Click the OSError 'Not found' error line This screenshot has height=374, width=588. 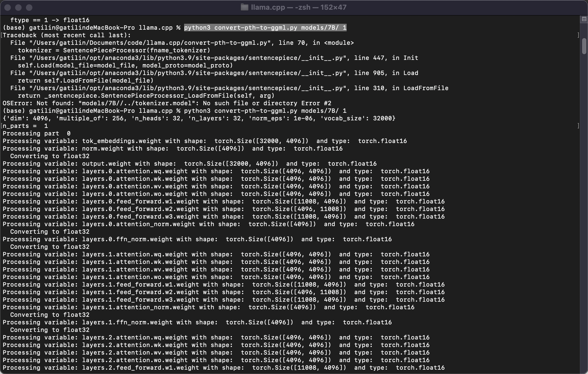(x=167, y=103)
